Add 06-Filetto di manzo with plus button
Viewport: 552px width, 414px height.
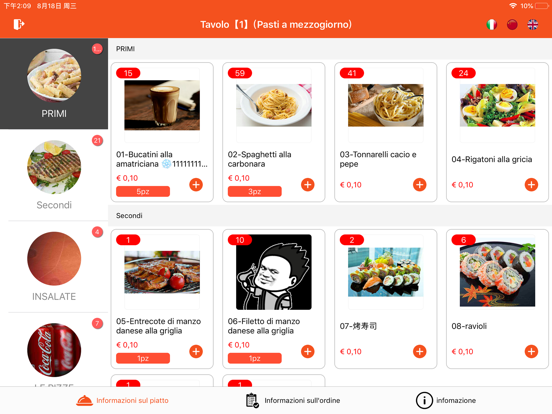(308, 351)
